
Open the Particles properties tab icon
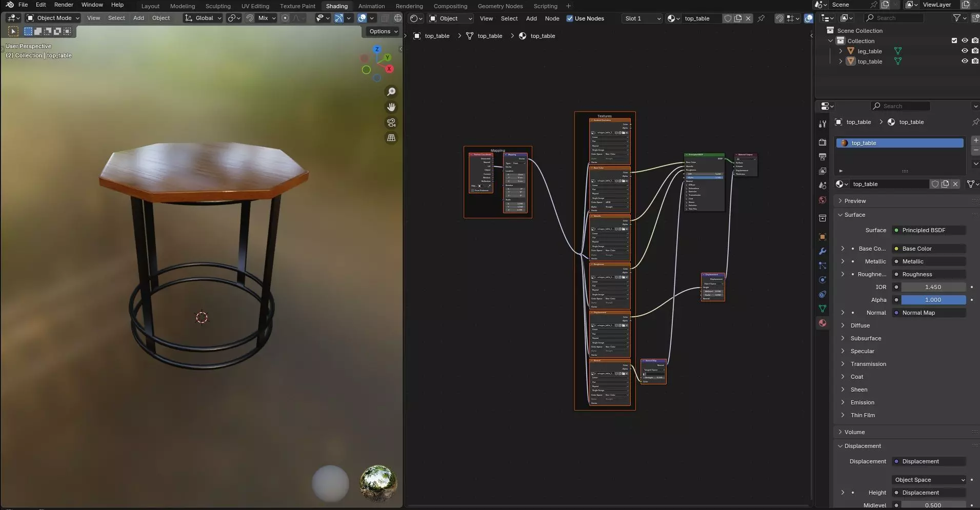823,266
